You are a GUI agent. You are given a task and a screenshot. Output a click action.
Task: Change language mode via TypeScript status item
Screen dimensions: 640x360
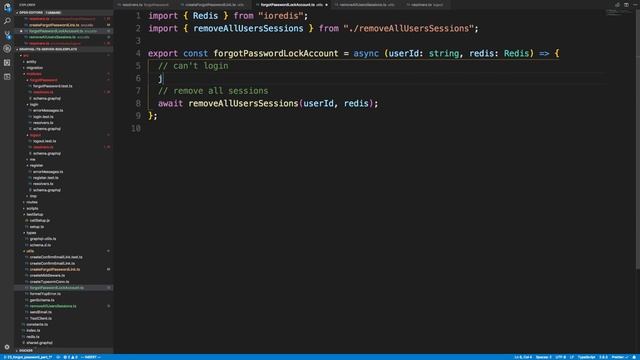[587, 357]
